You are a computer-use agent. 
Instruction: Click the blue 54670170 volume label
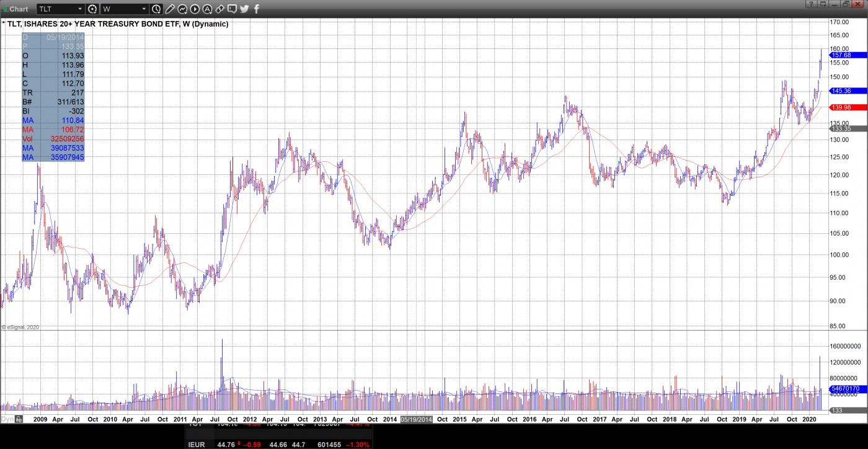point(847,389)
